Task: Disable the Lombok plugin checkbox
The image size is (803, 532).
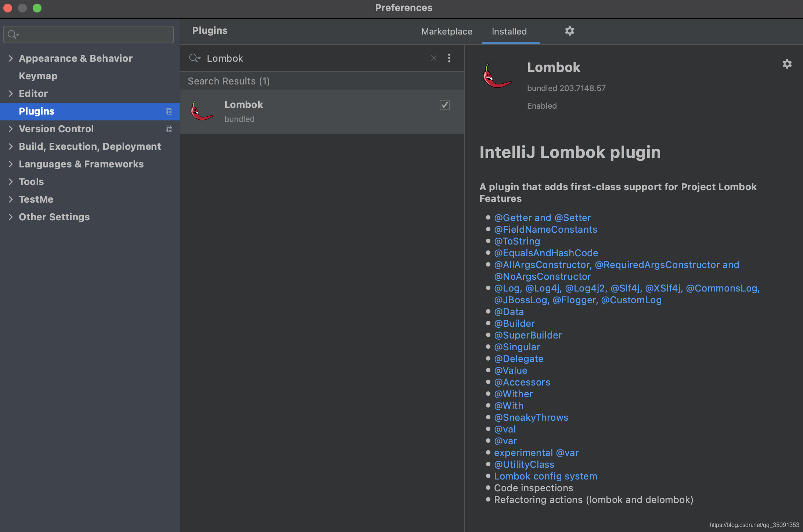Action: 445,105
